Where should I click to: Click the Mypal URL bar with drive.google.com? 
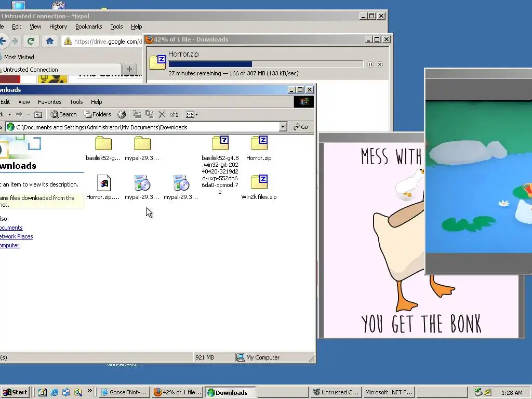pos(102,42)
